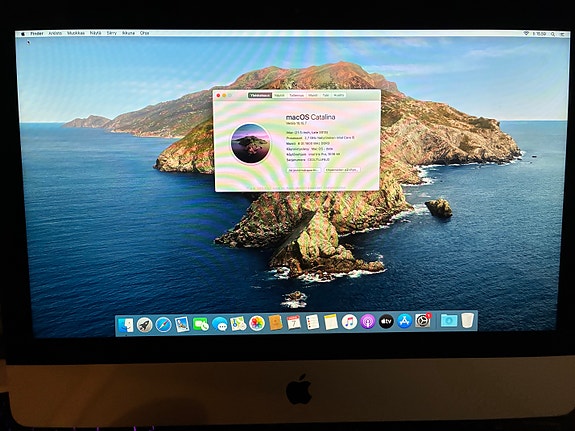Viewport: 575px width, 431px height.
Task: Click the menu bar clock
Action: (539, 34)
